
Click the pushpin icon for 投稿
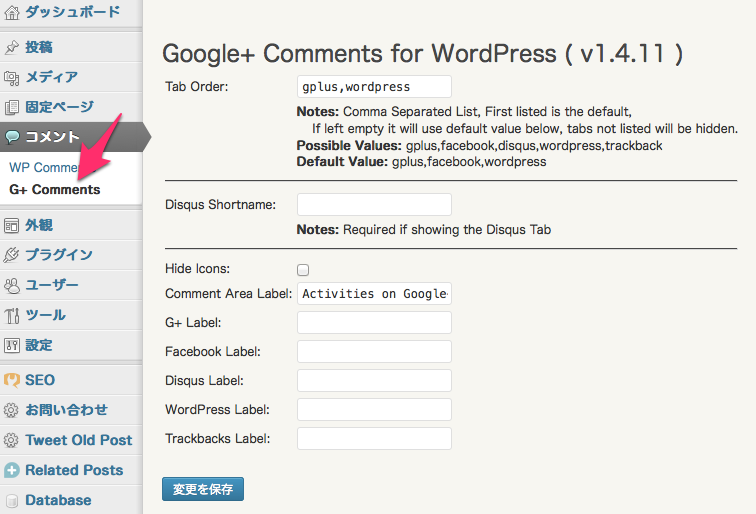[12, 47]
